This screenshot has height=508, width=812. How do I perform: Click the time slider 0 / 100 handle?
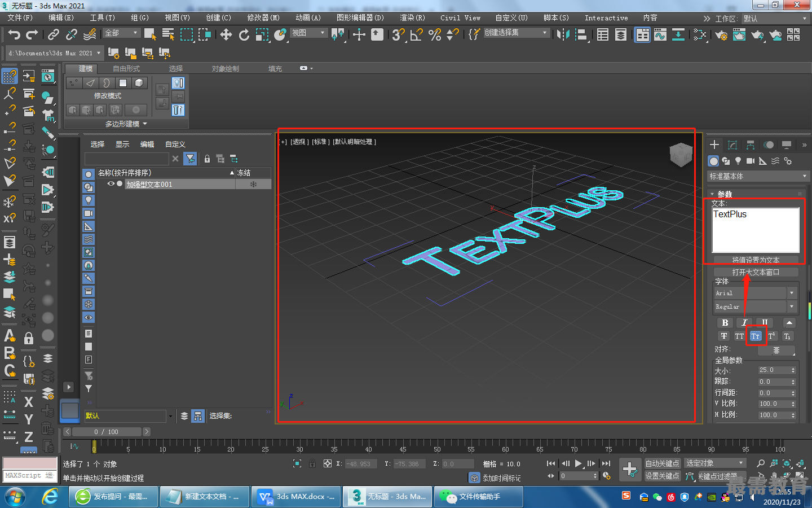coord(107,432)
